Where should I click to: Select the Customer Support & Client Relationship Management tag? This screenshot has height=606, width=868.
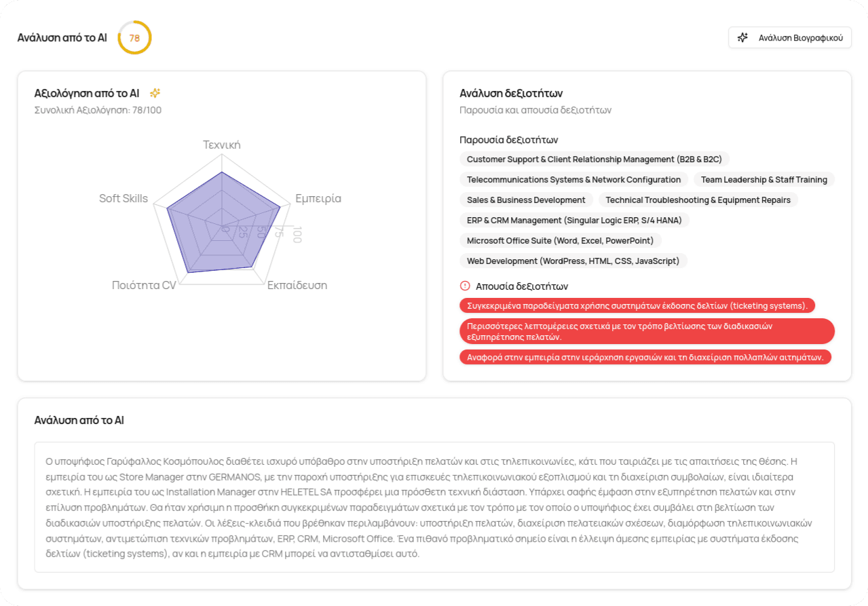(594, 159)
